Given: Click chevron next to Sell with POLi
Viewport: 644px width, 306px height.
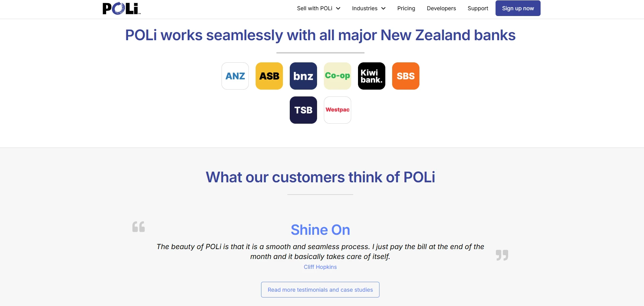Looking at the screenshot, I should coord(338,9).
